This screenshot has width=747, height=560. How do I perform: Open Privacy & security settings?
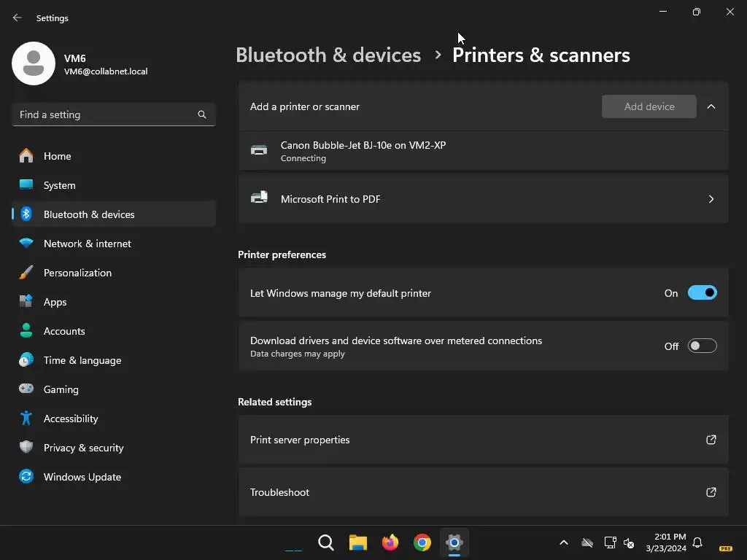113,448
